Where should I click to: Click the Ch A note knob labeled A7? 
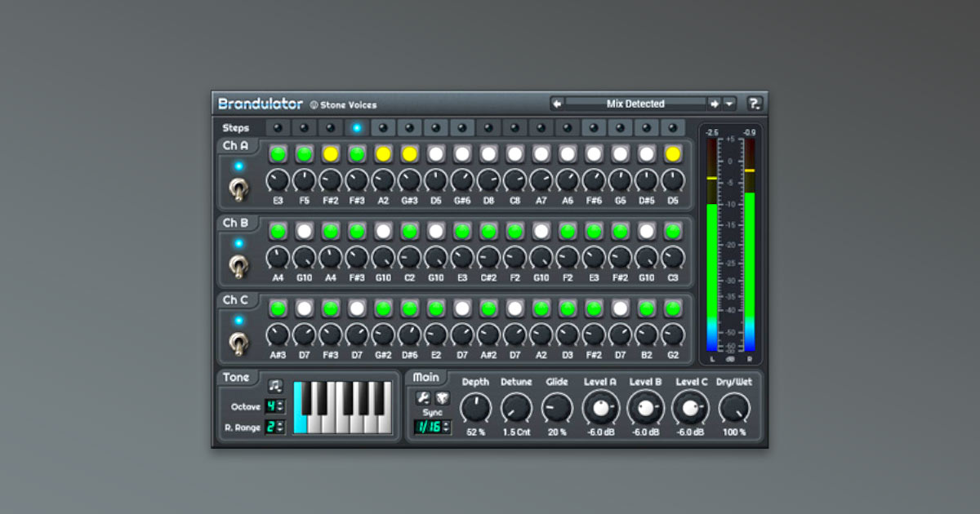click(x=541, y=180)
